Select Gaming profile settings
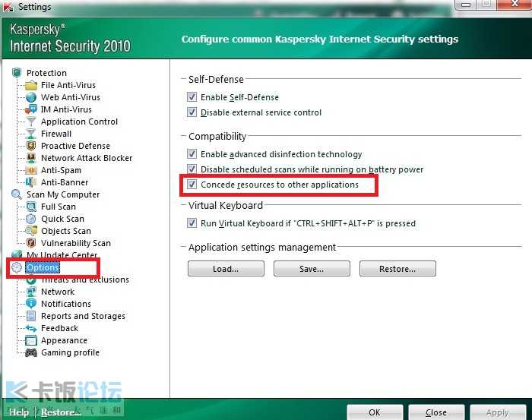 tap(70, 352)
